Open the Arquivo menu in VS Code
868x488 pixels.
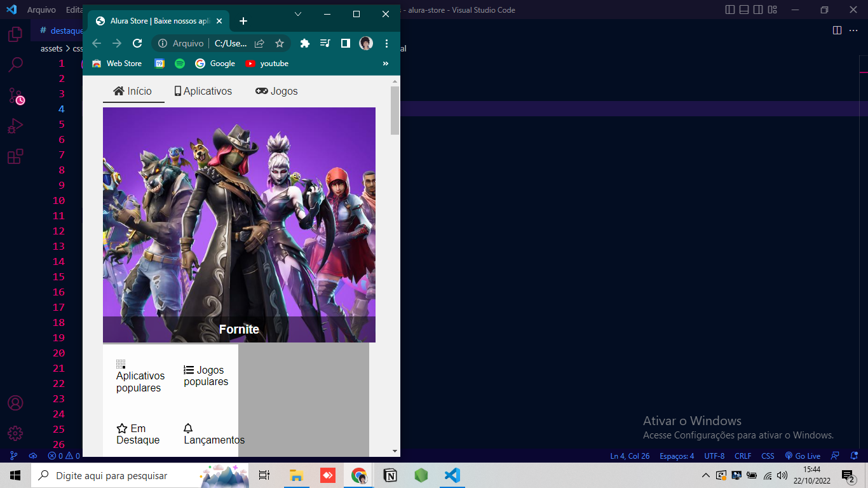coord(41,10)
